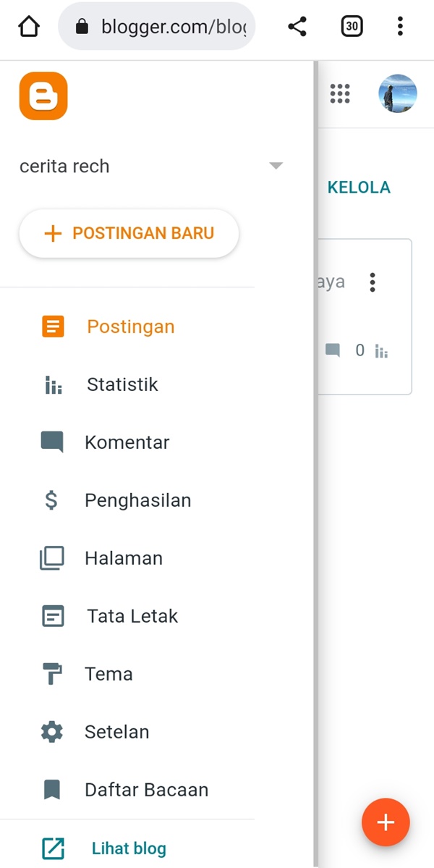The width and height of the screenshot is (434, 868).
Task: Click the post's stats icon in the card
Action: pos(382,352)
